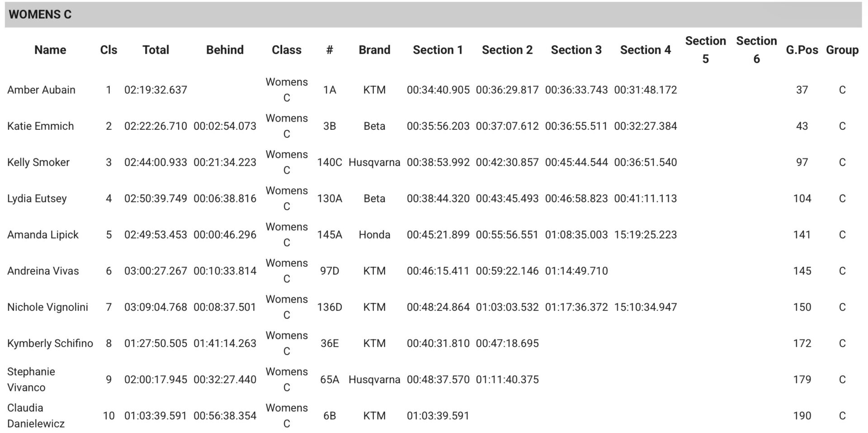Click Kelly Smoker's name
This screenshot has width=868, height=433.
(x=38, y=162)
